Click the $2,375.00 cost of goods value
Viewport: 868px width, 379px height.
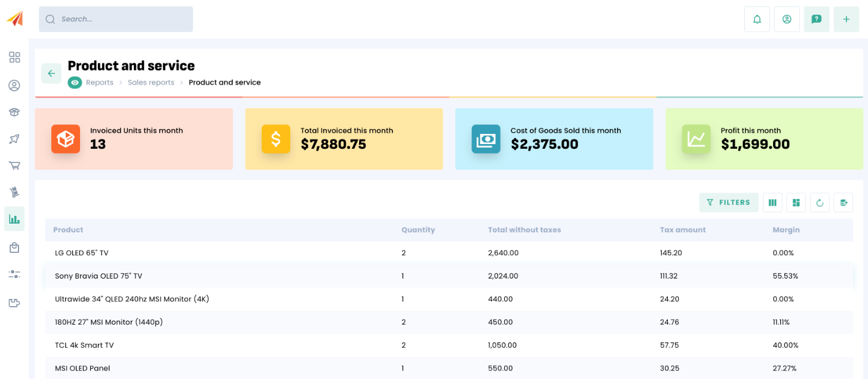point(544,144)
